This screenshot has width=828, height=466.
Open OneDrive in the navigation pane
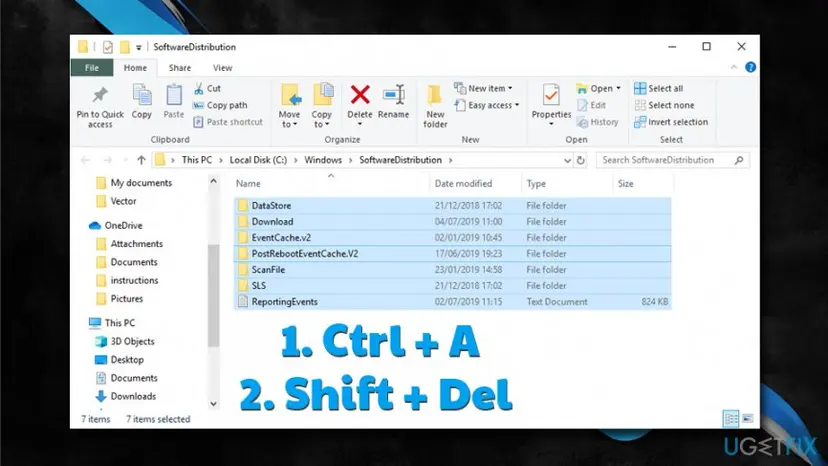click(x=116, y=226)
